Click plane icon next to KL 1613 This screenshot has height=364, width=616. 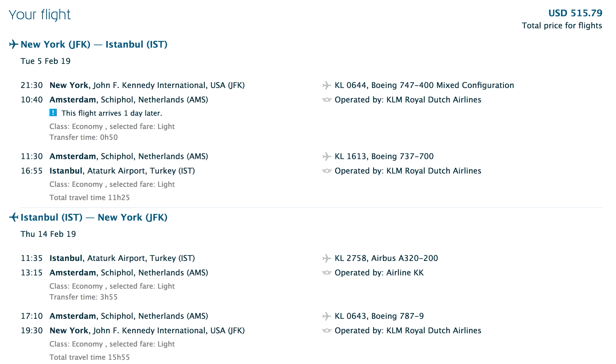point(327,156)
